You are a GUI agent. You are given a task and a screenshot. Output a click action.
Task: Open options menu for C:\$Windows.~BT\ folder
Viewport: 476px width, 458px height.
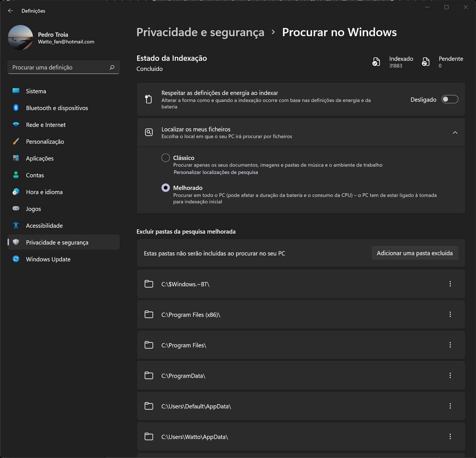[450, 284]
